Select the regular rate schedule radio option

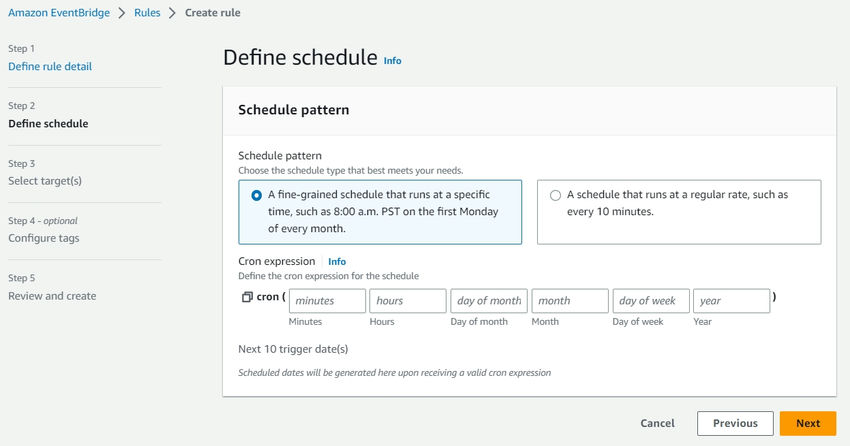coord(555,195)
